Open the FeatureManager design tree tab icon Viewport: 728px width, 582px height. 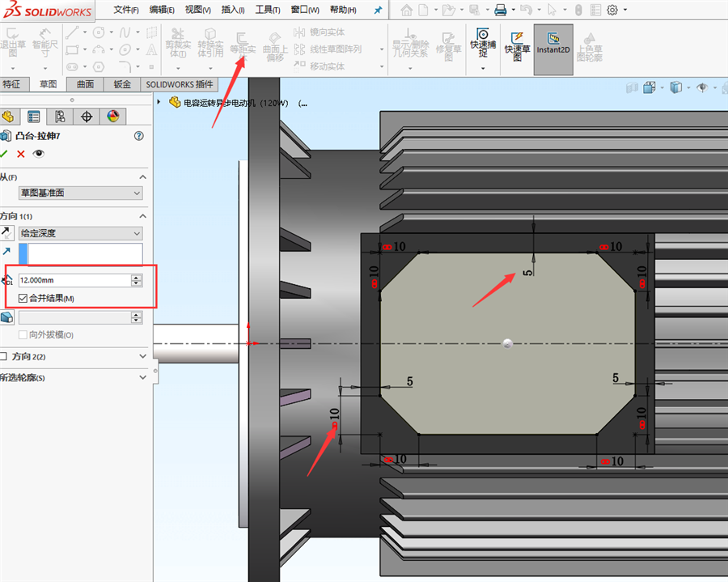[8, 116]
